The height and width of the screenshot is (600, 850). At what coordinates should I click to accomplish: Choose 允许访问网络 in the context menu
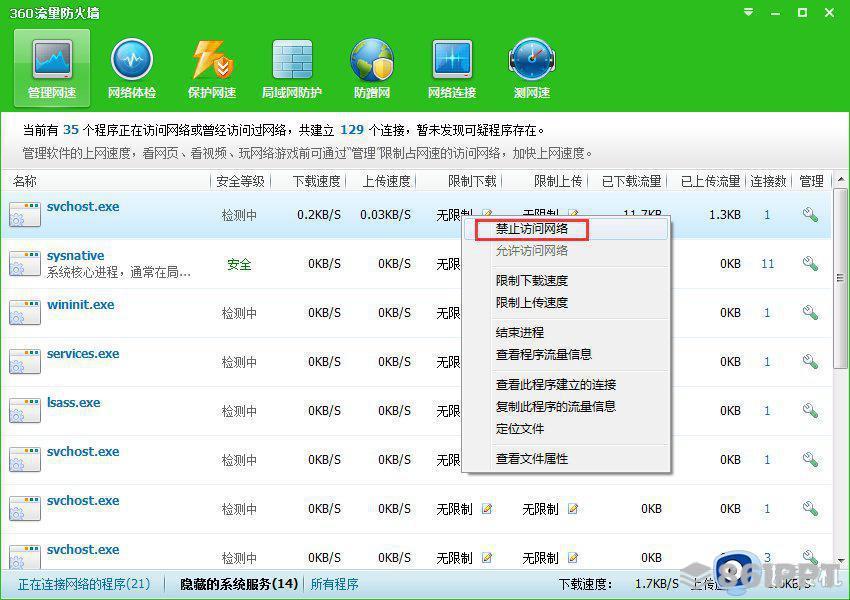click(532, 251)
